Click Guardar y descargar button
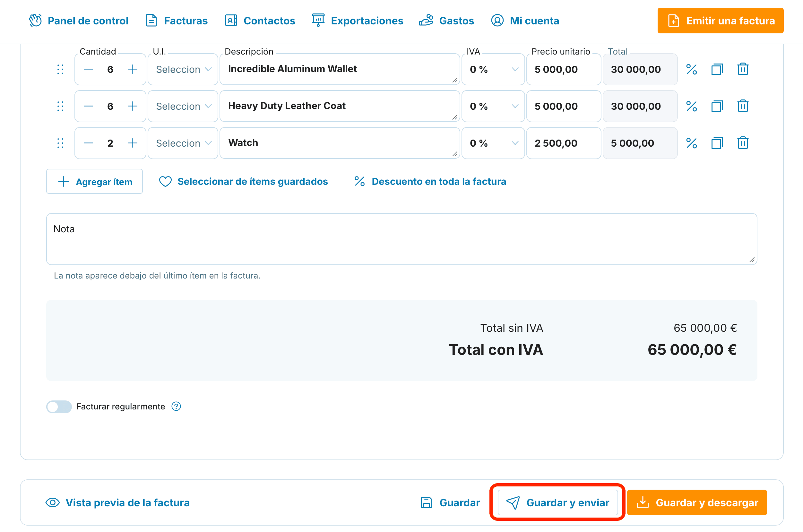Viewport: 803px width, 532px height. (x=697, y=502)
